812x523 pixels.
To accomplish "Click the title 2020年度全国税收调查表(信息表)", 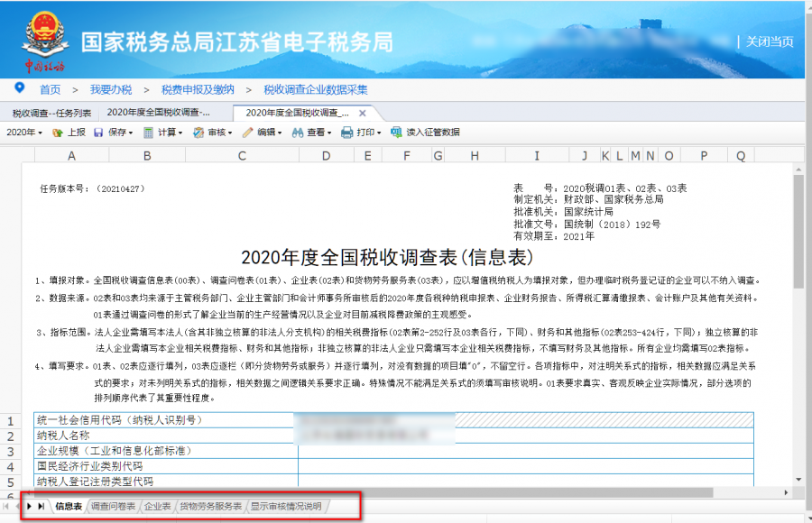I will 387,257.
